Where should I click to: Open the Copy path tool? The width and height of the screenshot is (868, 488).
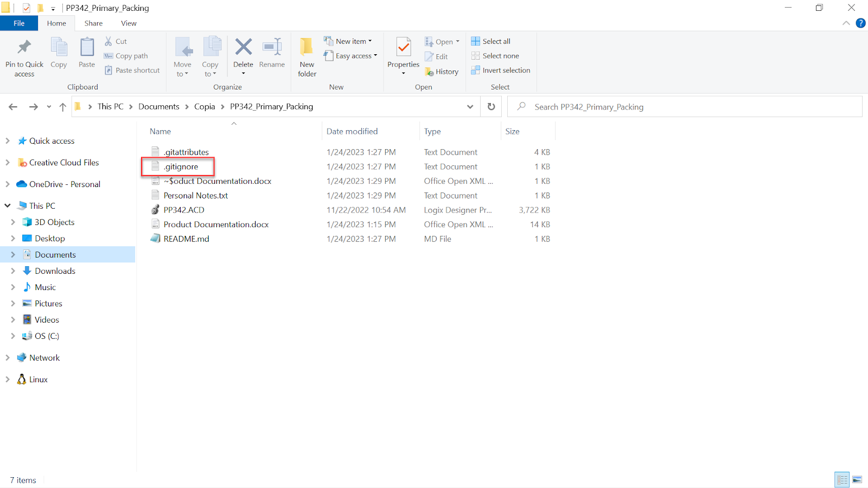pos(126,55)
